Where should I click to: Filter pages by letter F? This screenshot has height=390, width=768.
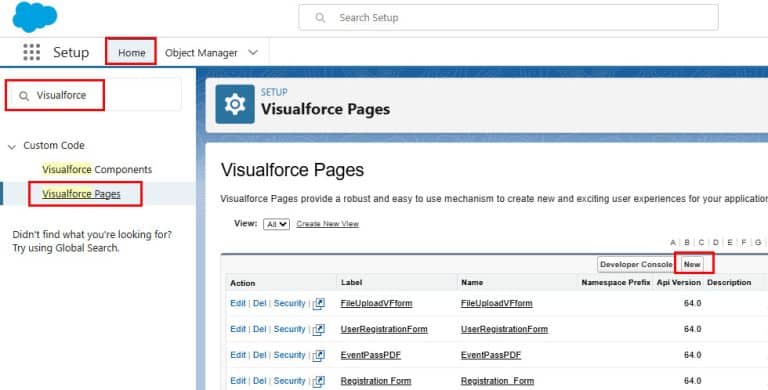tap(744, 243)
